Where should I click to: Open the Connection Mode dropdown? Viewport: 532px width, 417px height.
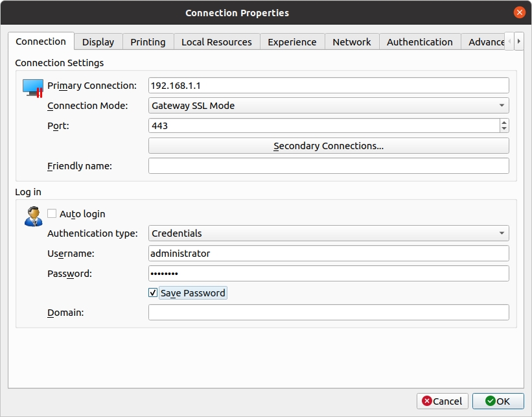click(x=329, y=106)
